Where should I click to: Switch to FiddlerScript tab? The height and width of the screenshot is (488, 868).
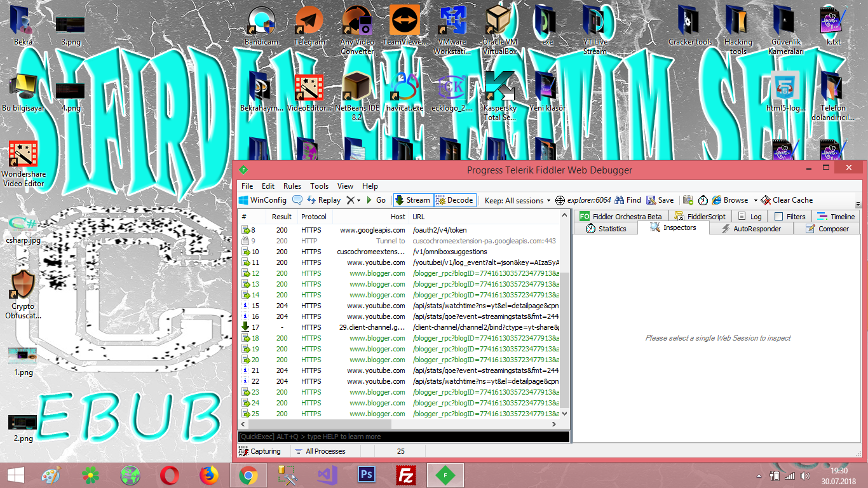[700, 217]
